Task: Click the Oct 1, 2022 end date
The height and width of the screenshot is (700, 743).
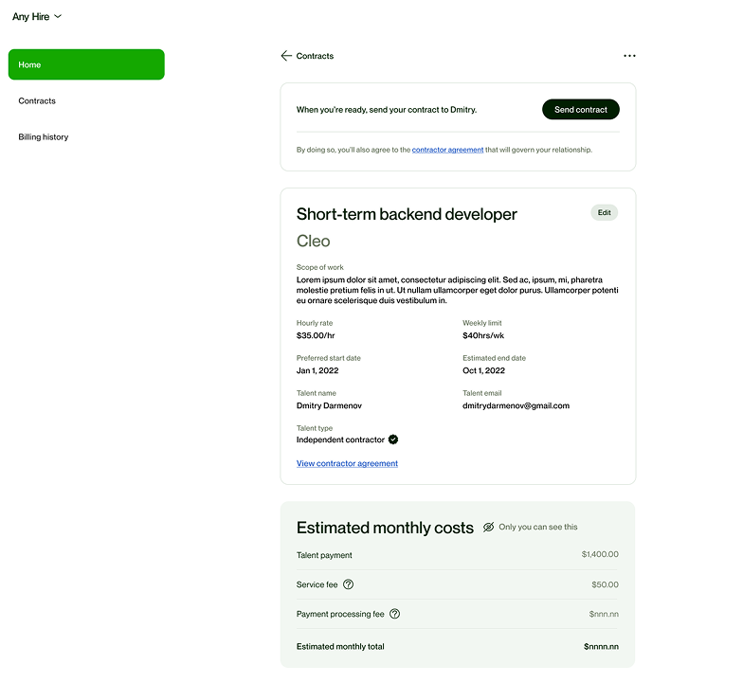Action: (483, 371)
